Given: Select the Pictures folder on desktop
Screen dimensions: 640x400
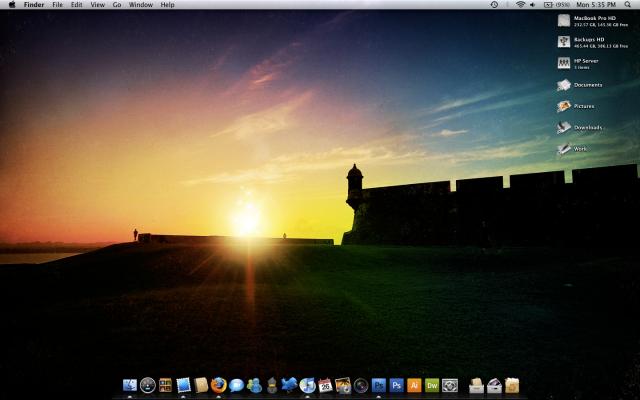Looking at the screenshot, I should click(x=564, y=106).
